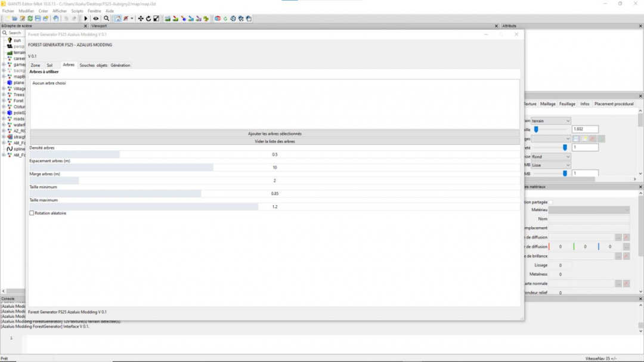The image size is (644, 362).
Task: Click the sun light icon in scene graph
Action: (10, 41)
